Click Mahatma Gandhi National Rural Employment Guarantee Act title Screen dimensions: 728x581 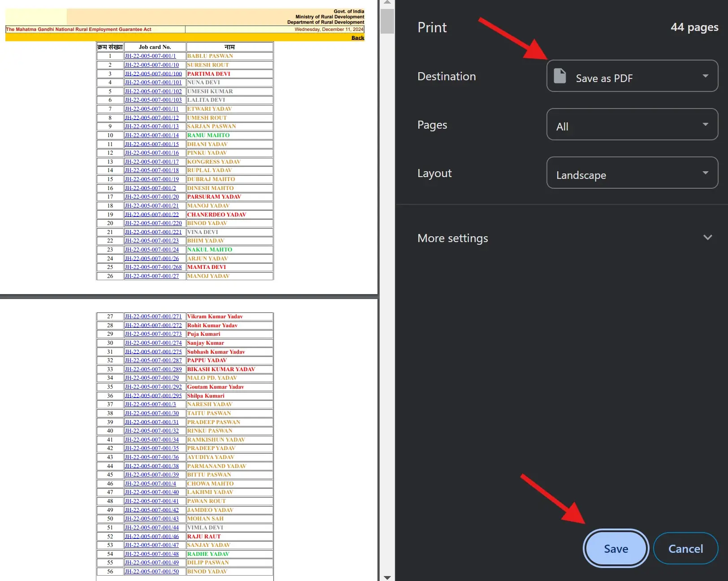tap(78, 30)
